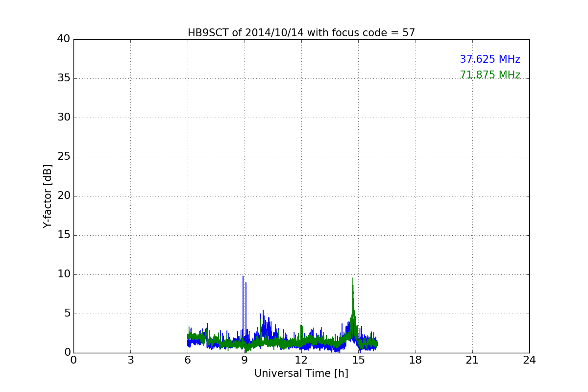
Task: Click the x-axis tick label '24'
Action: (529, 360)
